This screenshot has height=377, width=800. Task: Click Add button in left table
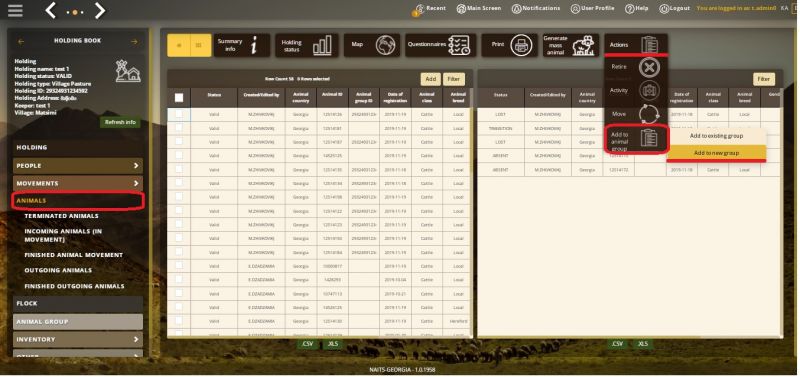431,79
